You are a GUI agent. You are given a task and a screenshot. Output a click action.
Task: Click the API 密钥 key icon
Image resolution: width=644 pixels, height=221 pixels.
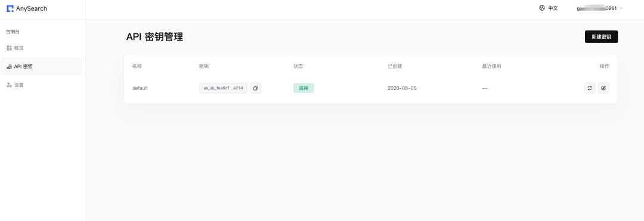[9, 67]
